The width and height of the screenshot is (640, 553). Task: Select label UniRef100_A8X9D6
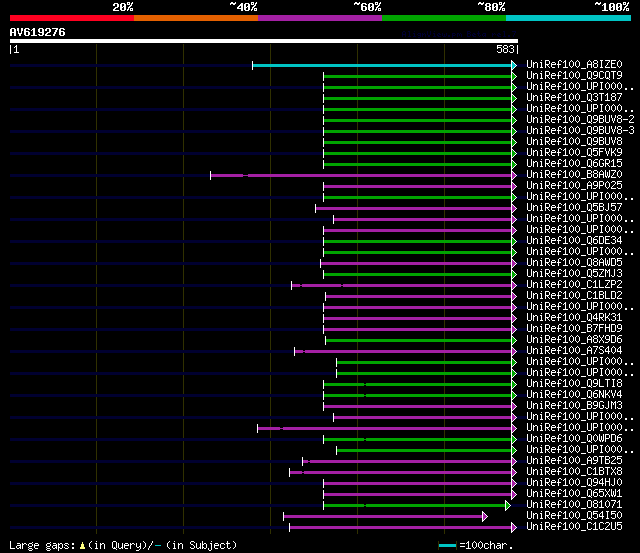click(x=574, y=340)
